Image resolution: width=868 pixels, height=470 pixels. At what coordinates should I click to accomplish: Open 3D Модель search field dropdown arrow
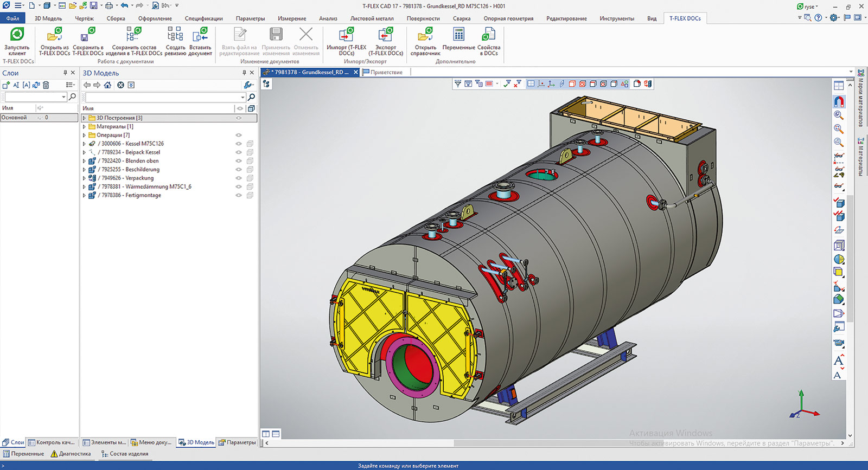coord(242,97)
